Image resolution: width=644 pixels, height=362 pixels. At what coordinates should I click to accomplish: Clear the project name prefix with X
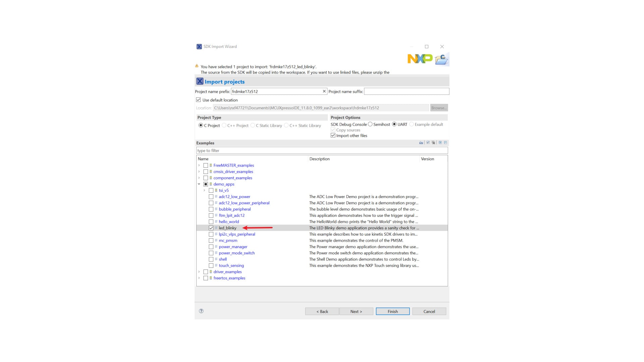324,91
